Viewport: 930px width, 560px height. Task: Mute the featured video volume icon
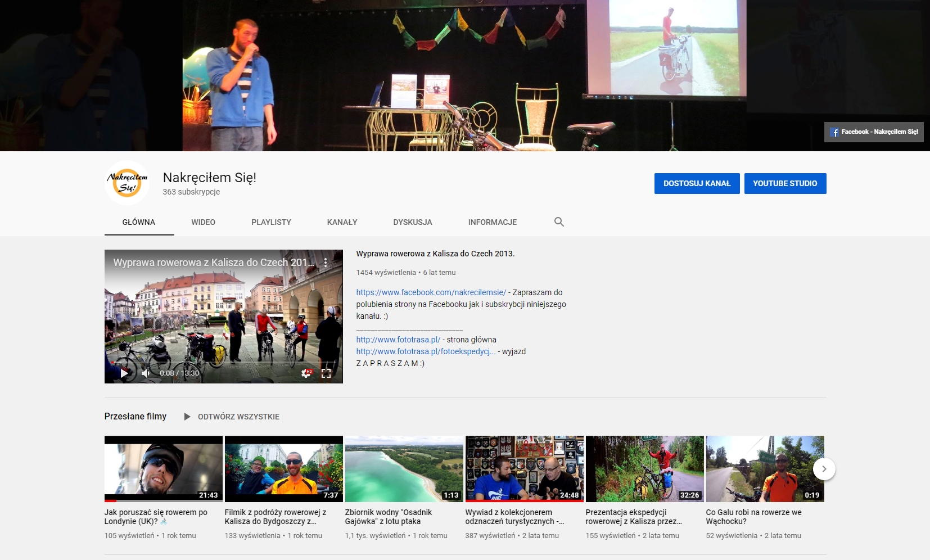click(146, 373)
